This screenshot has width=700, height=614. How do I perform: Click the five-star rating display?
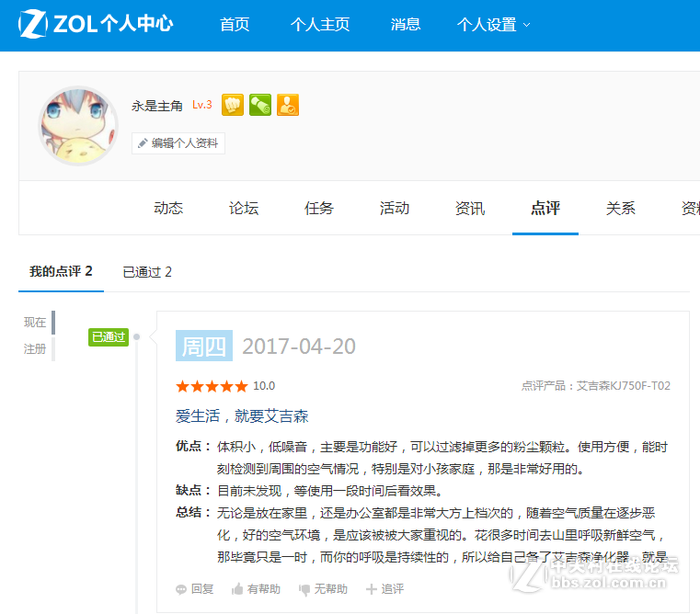(212, 386)
